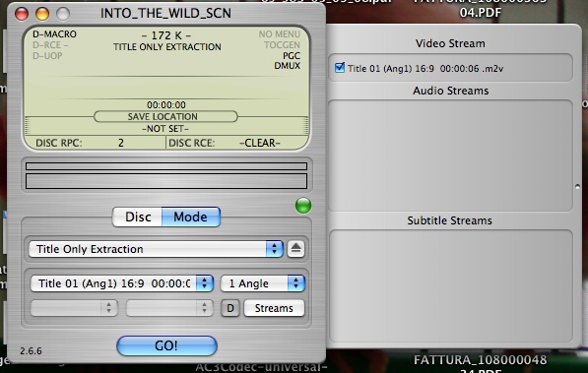Image resolution: width=588 pixels, height=373 pixels.
Task: Open the 1 Angle dropdown
Action: 263,283
